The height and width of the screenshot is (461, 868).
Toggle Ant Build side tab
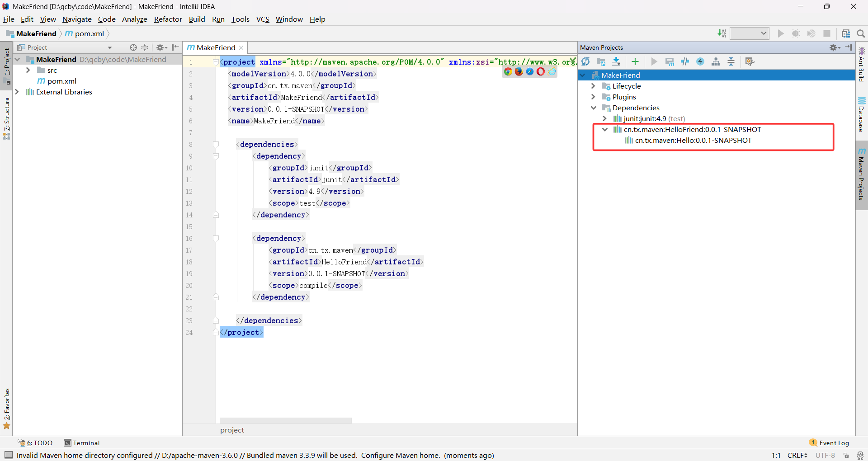pos(862,64)
